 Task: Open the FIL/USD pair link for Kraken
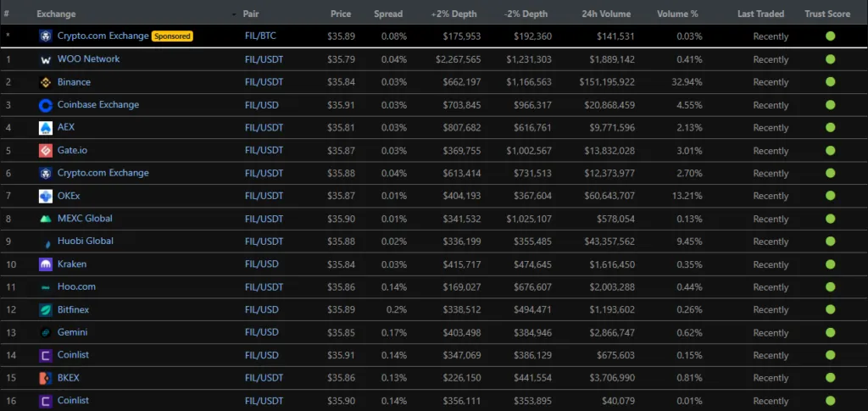point(261,264)
